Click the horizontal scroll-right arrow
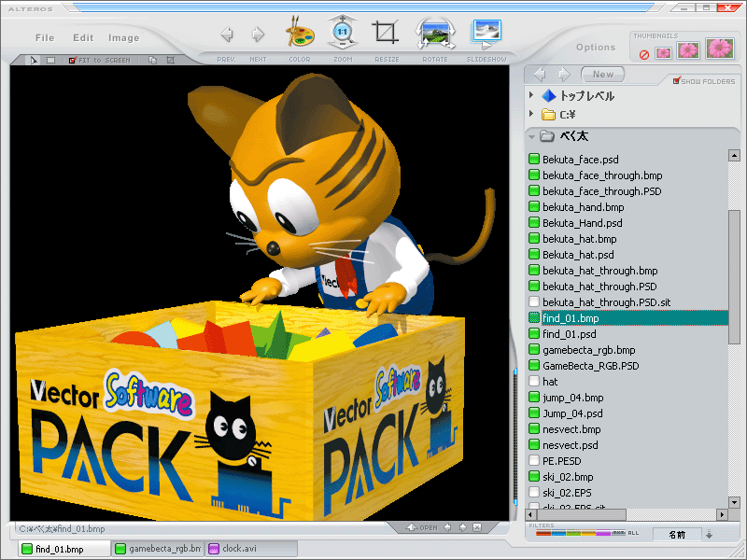 tap(723, 514)
